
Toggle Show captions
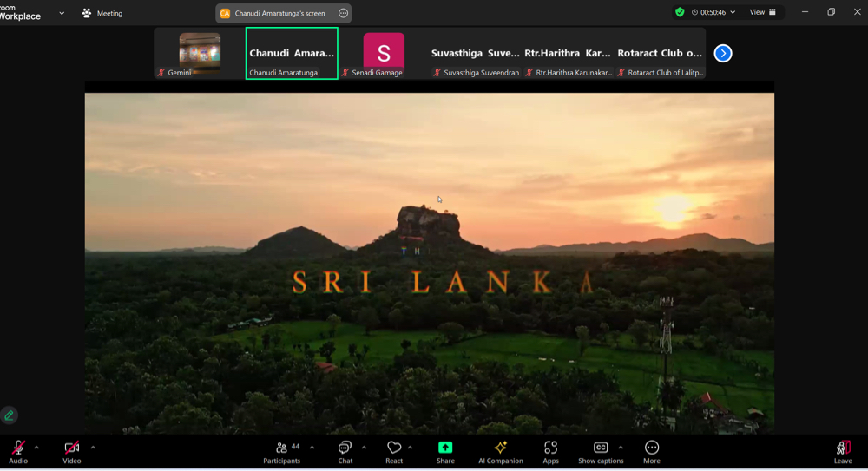(601, 450)
